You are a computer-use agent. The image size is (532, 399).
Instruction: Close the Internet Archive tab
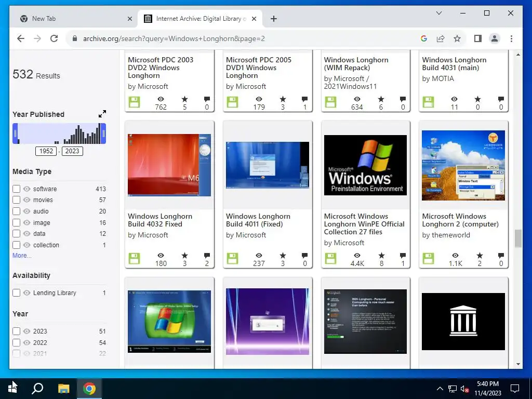click(254, 19)
